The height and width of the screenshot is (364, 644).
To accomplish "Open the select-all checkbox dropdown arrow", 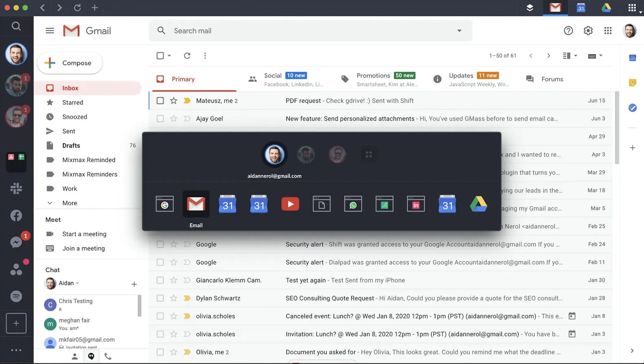I will tap(169, 55).
